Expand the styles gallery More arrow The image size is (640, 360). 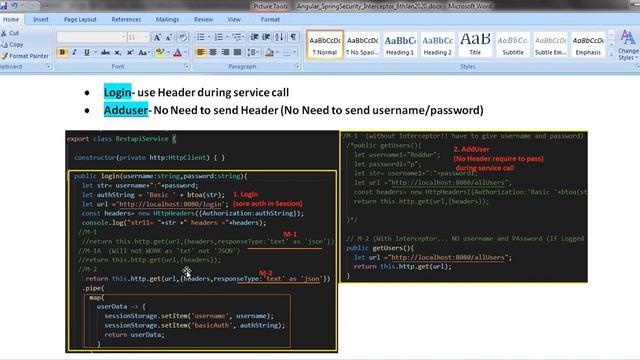coord(611,54)
